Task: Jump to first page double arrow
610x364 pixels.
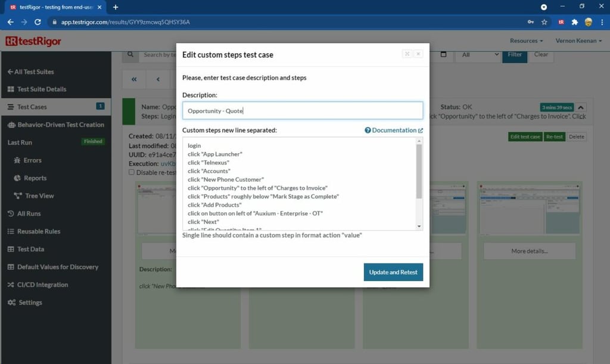Action: [x=134, y=79]
